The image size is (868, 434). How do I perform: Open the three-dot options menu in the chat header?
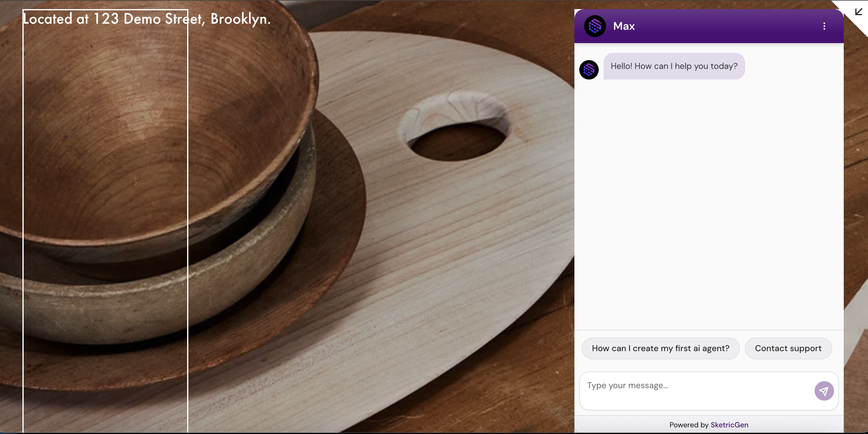tap(824, 26)
